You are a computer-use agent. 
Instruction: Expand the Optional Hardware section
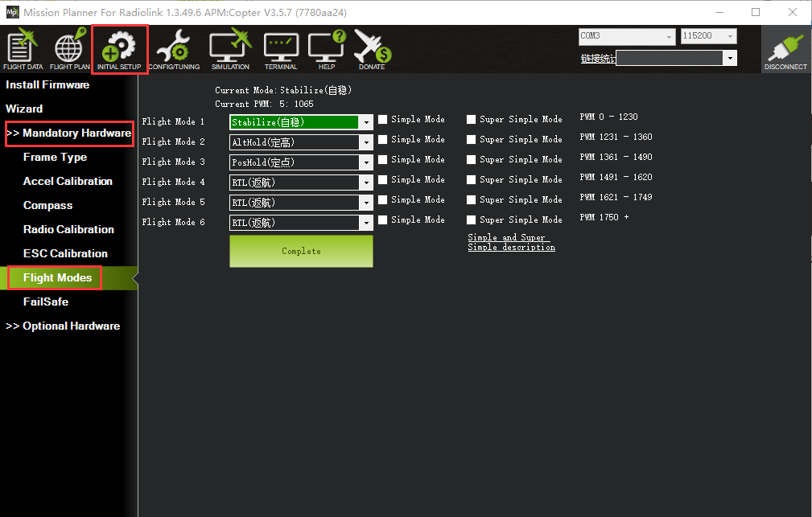64,326
